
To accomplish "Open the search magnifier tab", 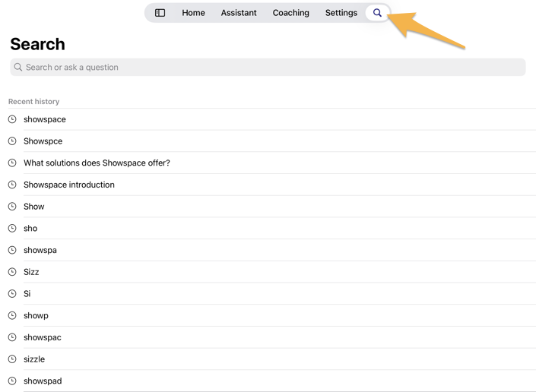I will coord(377,13).
